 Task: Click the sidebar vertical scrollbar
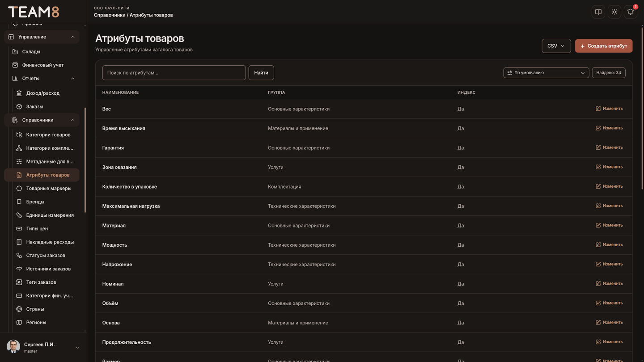pyautogui.click(x=85, y=160)
